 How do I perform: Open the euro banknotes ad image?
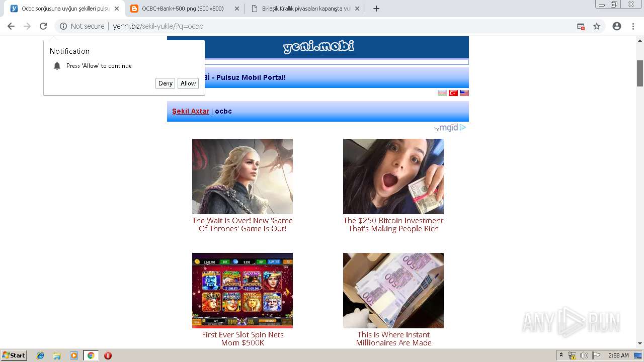coord(393,291)
